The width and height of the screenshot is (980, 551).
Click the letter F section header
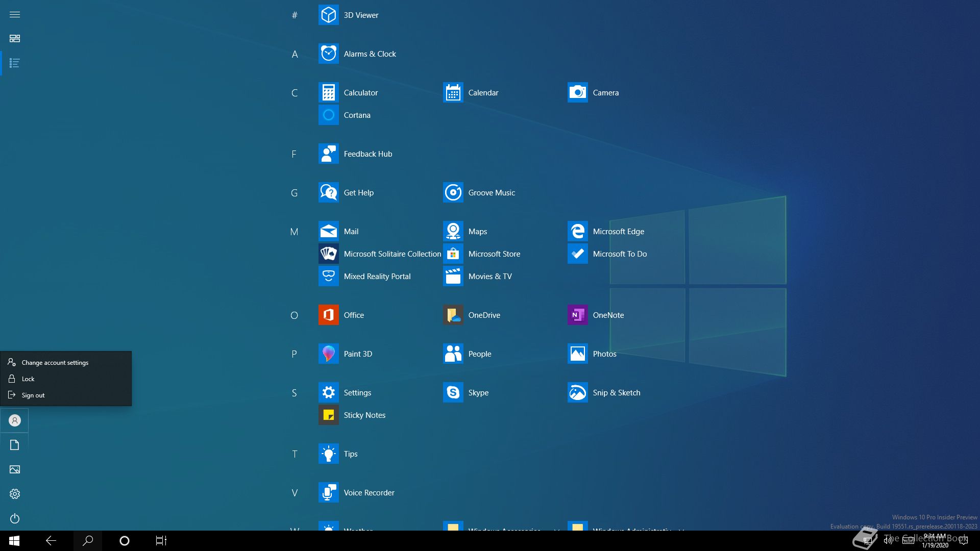(295, 154)
